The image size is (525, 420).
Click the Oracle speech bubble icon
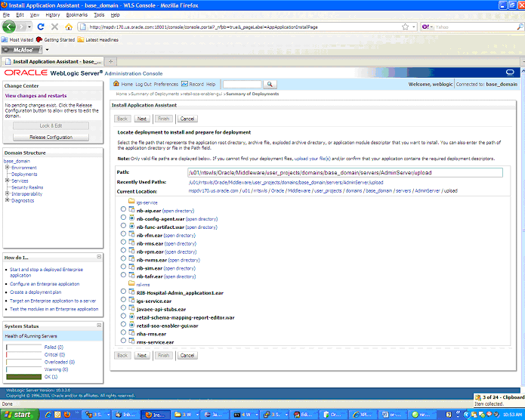tap(510, 73)
